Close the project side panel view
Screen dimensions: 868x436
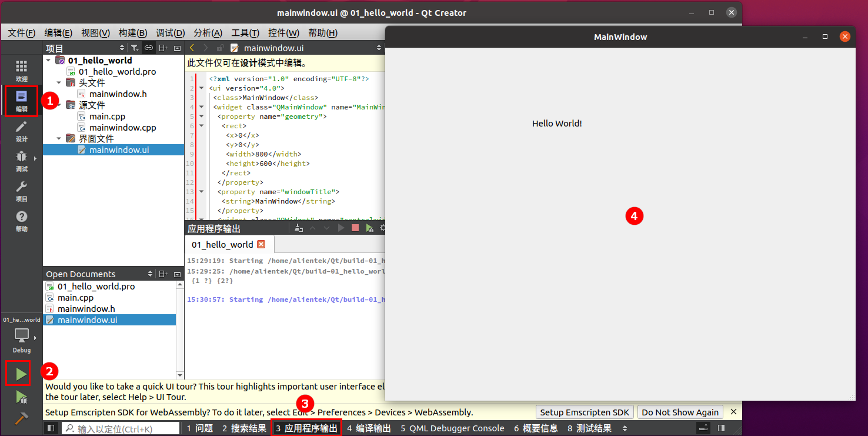177,48
